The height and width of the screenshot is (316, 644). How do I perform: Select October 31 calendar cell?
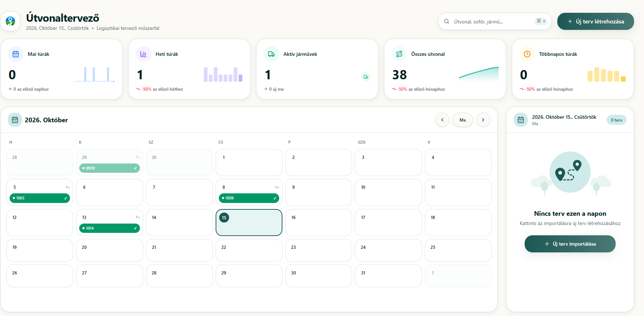click(x=388, y=276)
